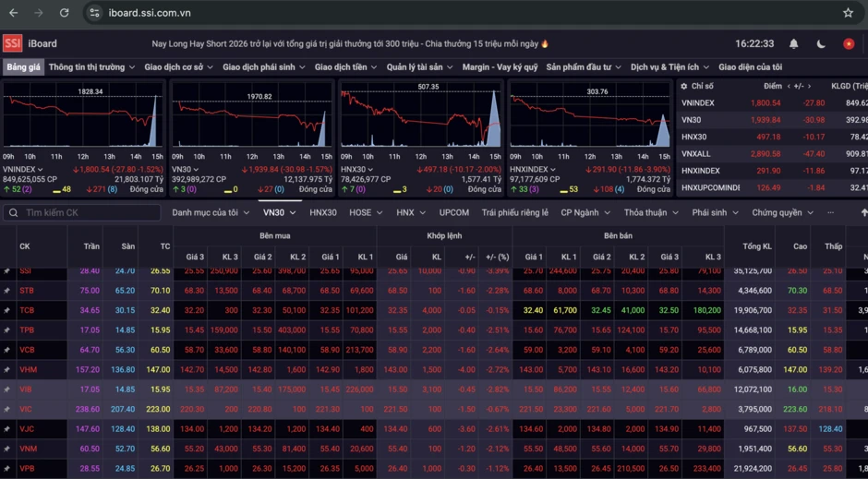The height and width of the screenshot is (479, 868).
Task: Select VNINDEX row in index list
Action: tap(773, 102)
